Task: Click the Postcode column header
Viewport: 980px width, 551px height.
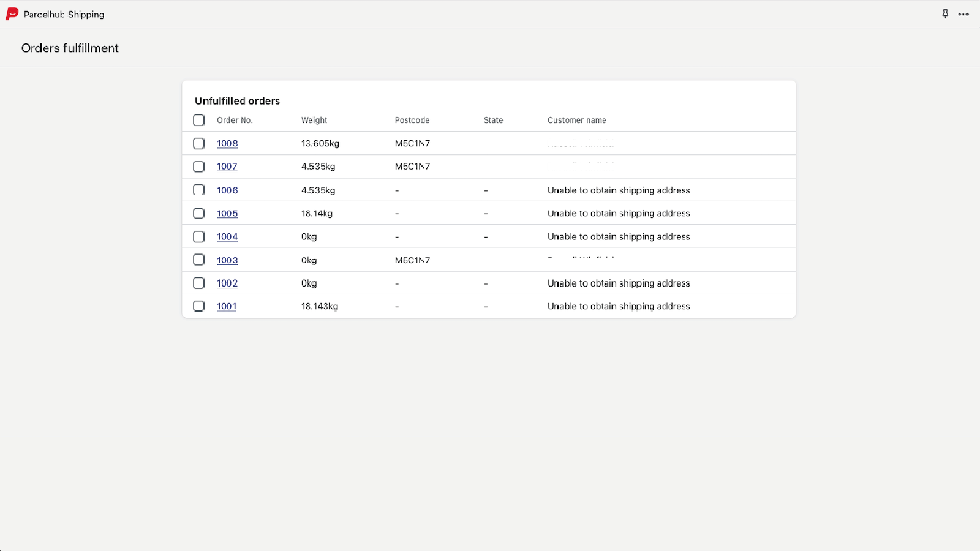Action: point(412,120)
